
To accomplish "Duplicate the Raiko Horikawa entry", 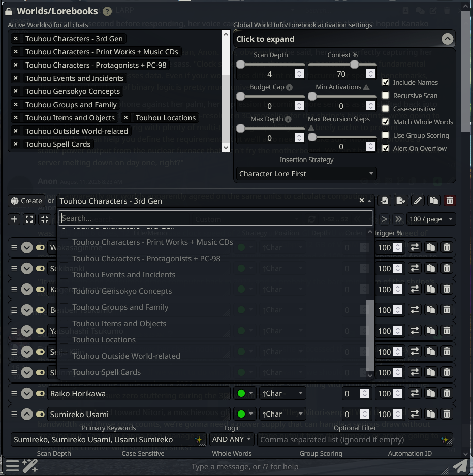I will click(x=431, y=393).
